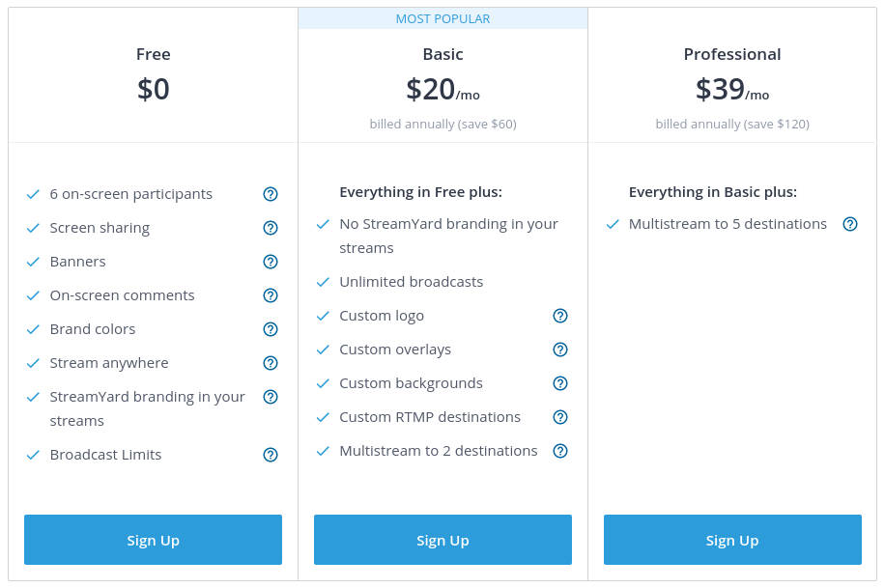The width and height of the screenshot is (885, 588).
Task: Open the Custom logo help tooltip
Action: pyautogui.click(x=560, y=316)
